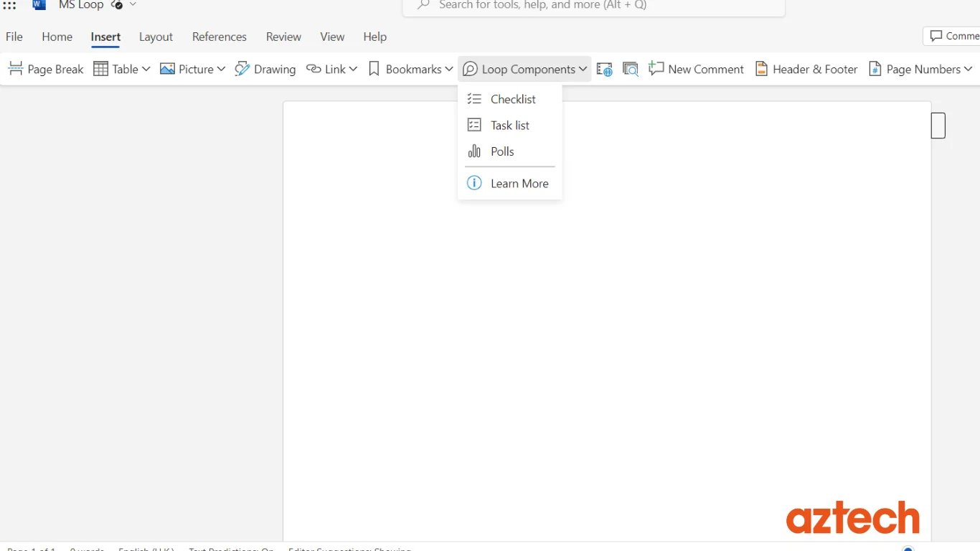The width and height of the screenshot is (980, 551).
Task: Select the Task list Loop component
Action: 509,125
